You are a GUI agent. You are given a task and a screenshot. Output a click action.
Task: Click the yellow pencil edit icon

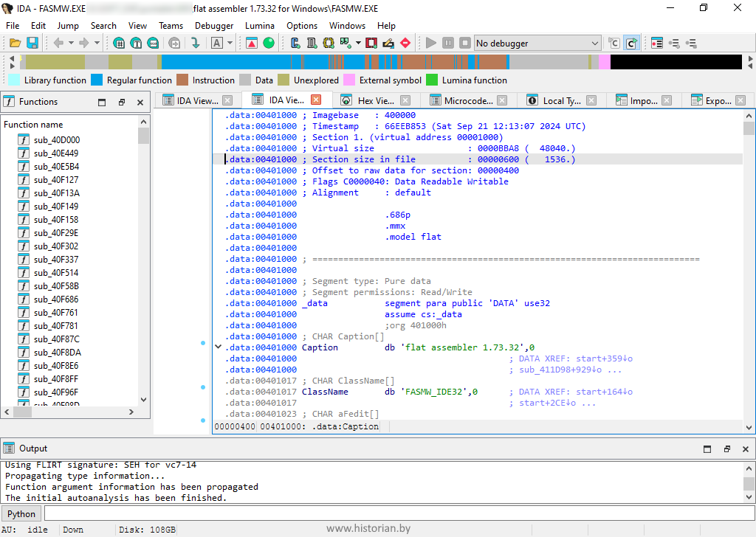coord(388,44)
